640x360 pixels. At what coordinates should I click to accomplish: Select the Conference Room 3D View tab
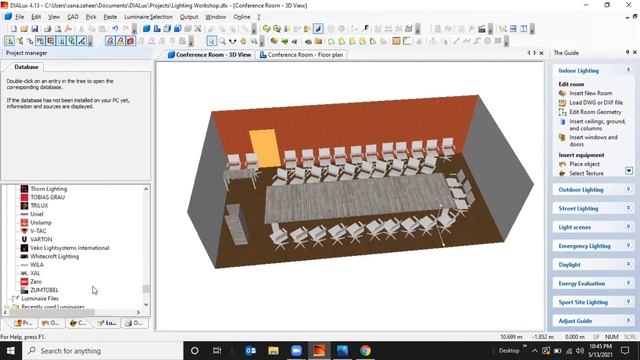209,55
